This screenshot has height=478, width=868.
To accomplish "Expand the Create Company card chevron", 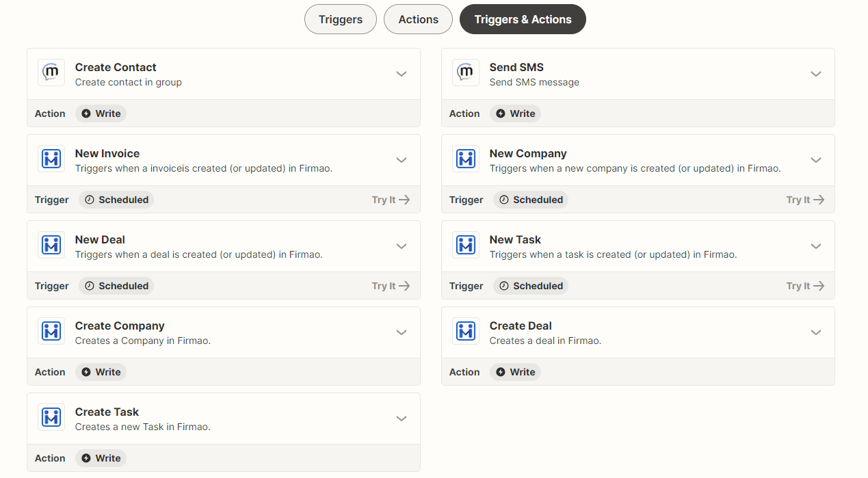I will click(402, 332).
